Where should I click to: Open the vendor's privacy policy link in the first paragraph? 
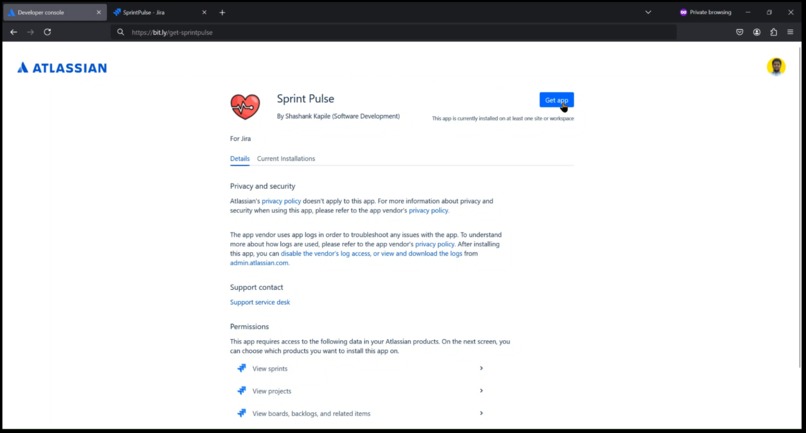428,210
